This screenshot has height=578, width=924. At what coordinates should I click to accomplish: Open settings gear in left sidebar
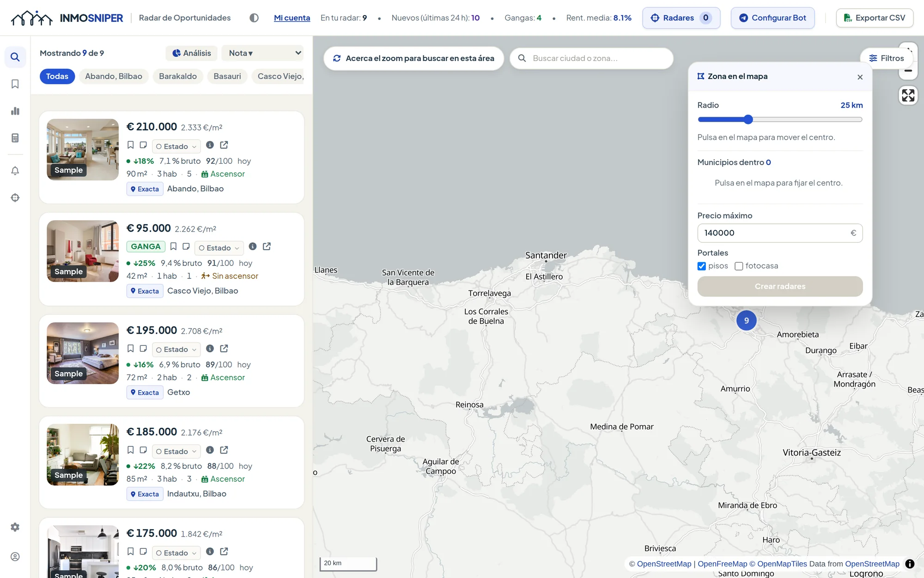(15, 527)
